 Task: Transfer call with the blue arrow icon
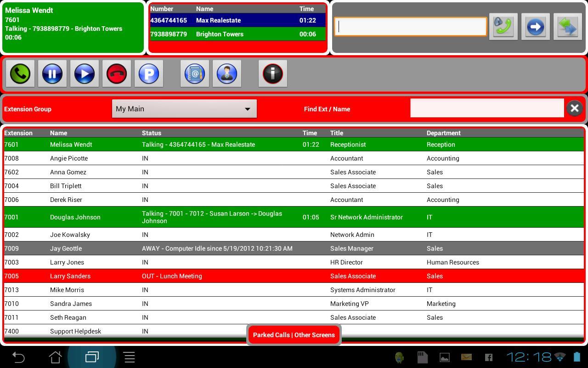[x=535, y=26]
